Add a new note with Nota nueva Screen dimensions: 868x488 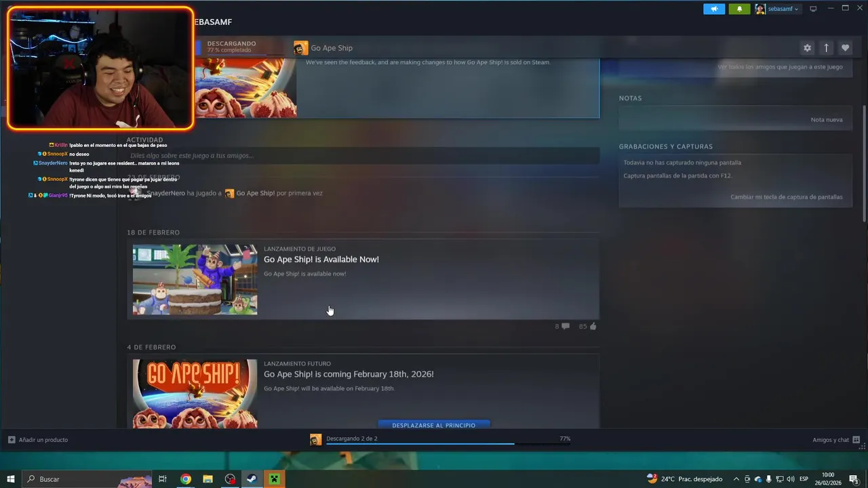pyautogui.click(x=827, y=120)
